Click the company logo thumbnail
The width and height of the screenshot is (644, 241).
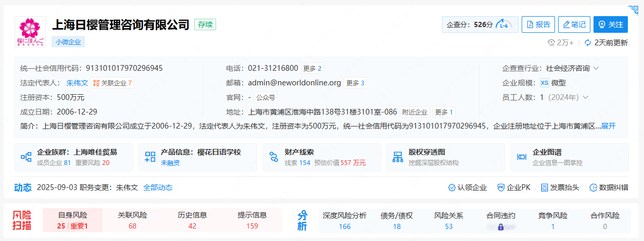[30, 32]
